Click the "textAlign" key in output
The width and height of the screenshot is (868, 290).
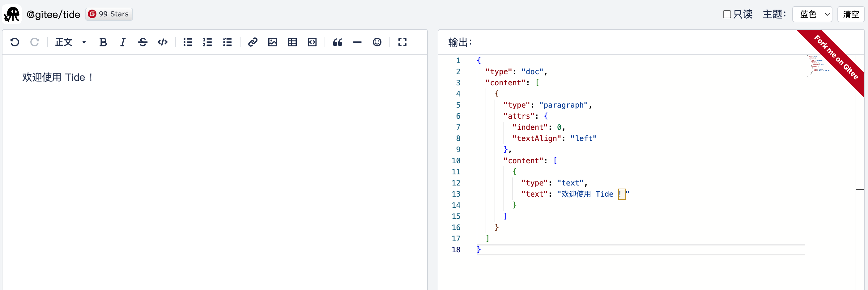(x=537, y=139)
